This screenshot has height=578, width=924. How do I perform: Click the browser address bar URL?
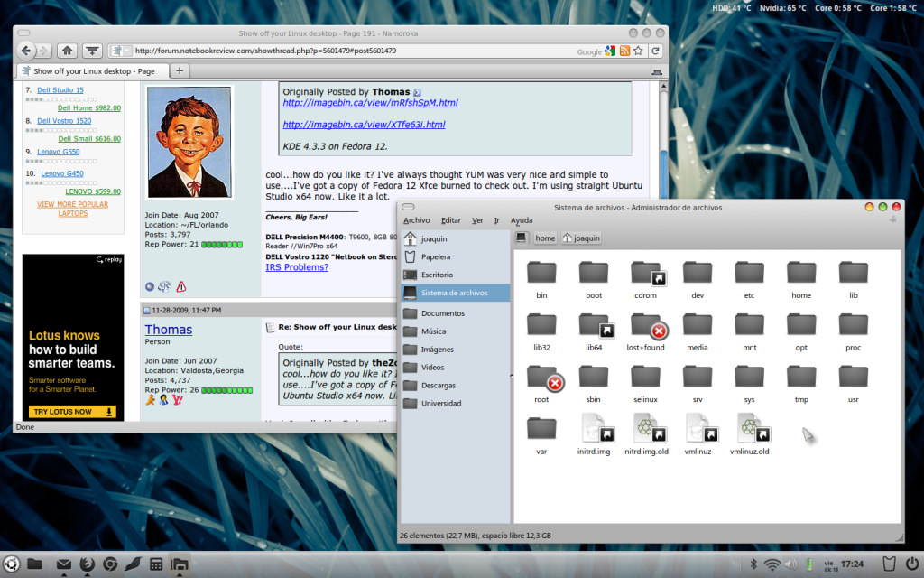click(x=265, y=51)
